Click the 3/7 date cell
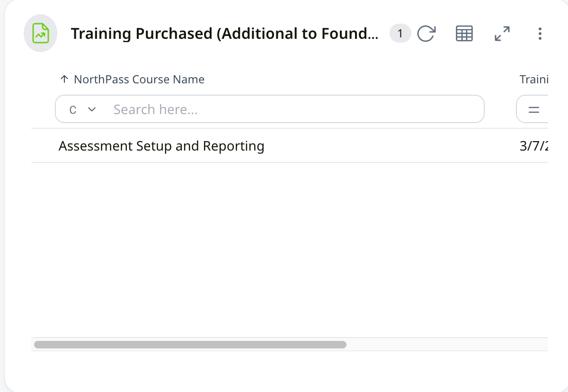The width and height of the screenshot is (568, 392). pos(534,146)
